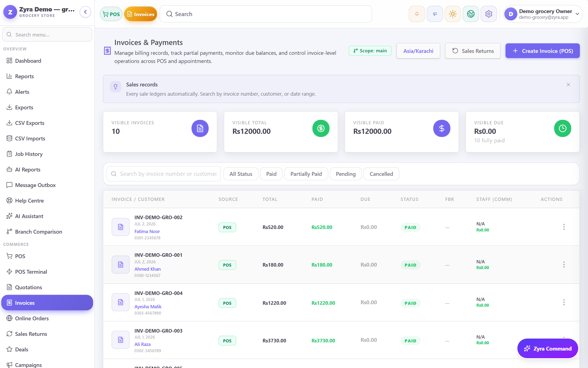Open AI Reports in the sidebar

[47, 170]
